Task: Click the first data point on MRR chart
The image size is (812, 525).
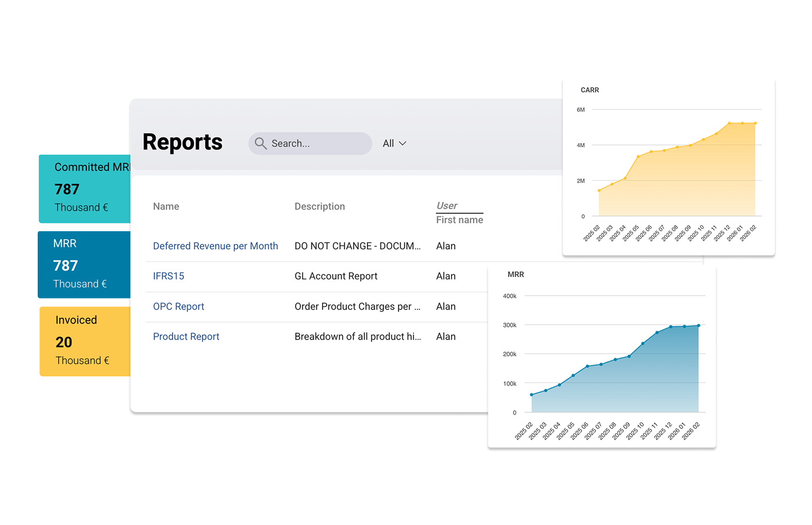Action: point(531,395)
